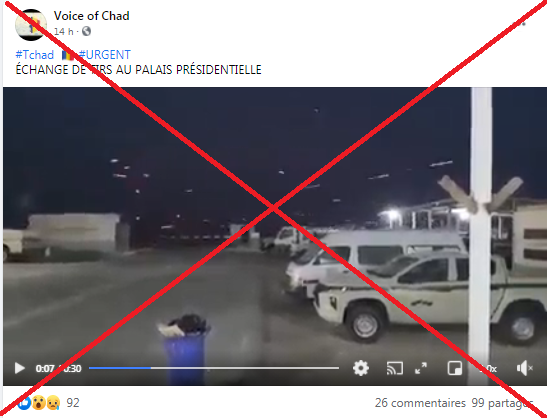
Task: Cast video to another device
Action: [395, 368]
